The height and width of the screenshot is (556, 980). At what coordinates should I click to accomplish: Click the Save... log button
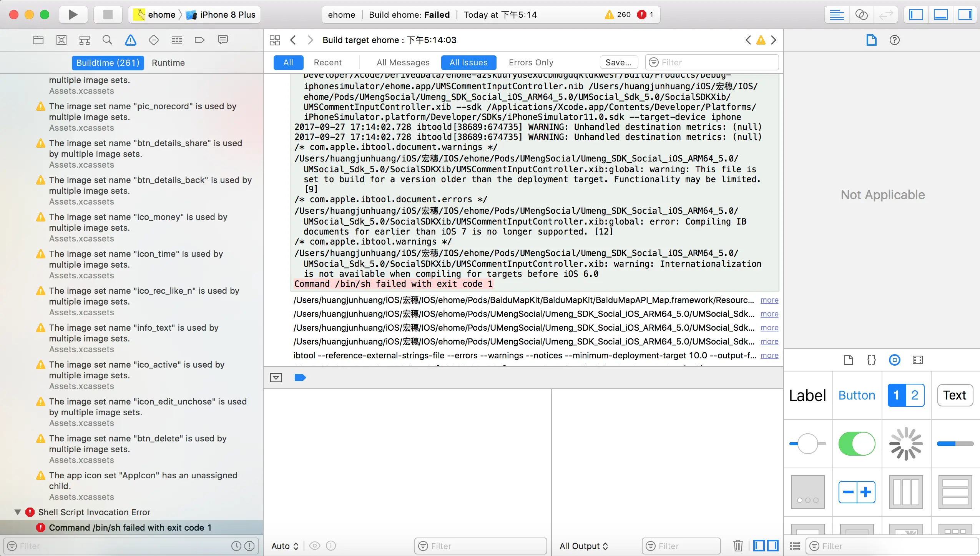[x=618, y=62]
